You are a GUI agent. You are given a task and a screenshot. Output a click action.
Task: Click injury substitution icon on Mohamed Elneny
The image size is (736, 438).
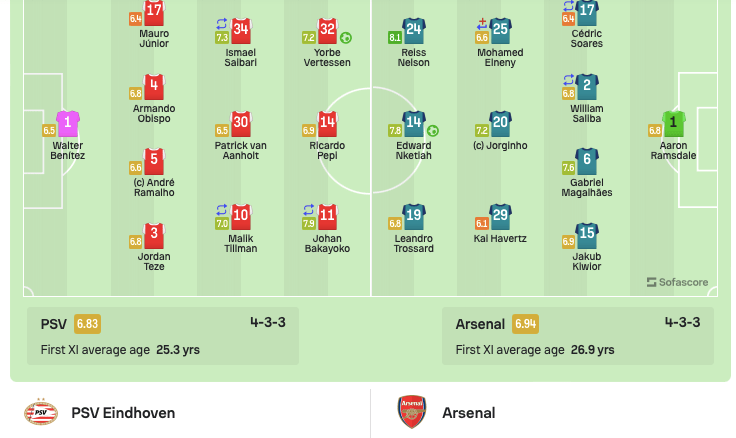coord(482,23)
